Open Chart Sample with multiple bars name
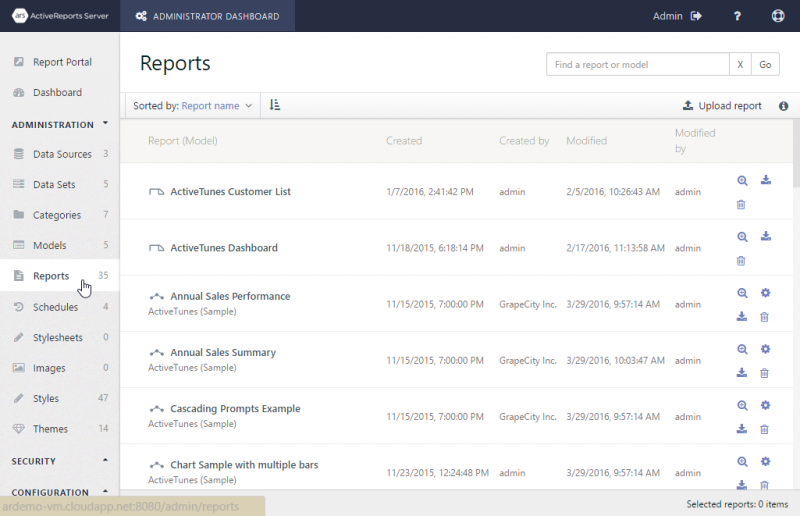Viewport: 800px width, 516px height. click(x=244, y=464)
